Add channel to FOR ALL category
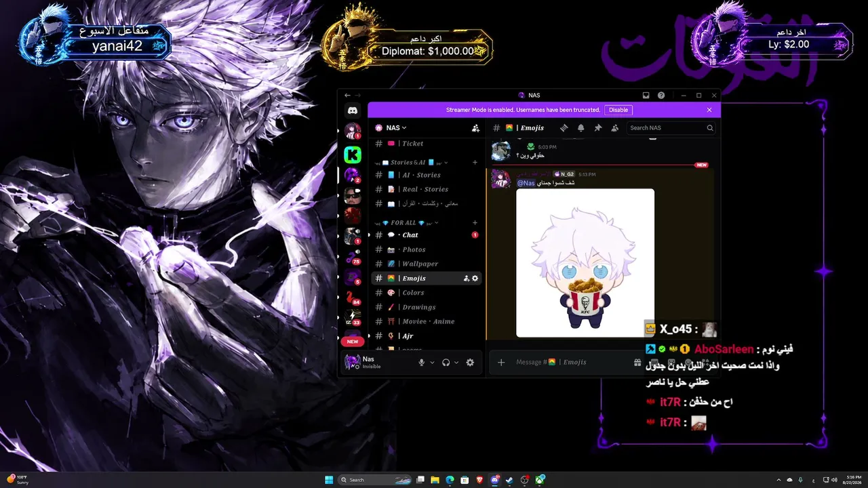Image resolution: width=868 pixels, height=488 pixels. pos(475,222)
